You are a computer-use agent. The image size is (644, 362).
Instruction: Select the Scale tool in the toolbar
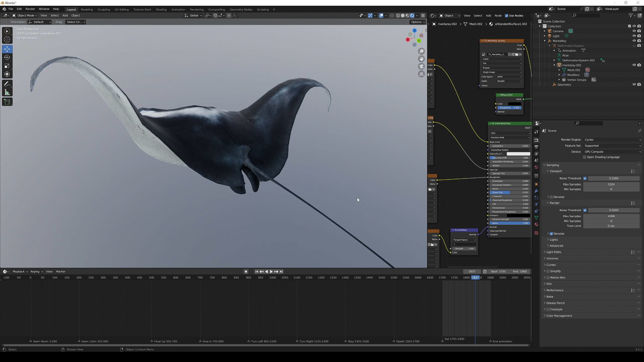pyautogui.click(x=7, y=66)
